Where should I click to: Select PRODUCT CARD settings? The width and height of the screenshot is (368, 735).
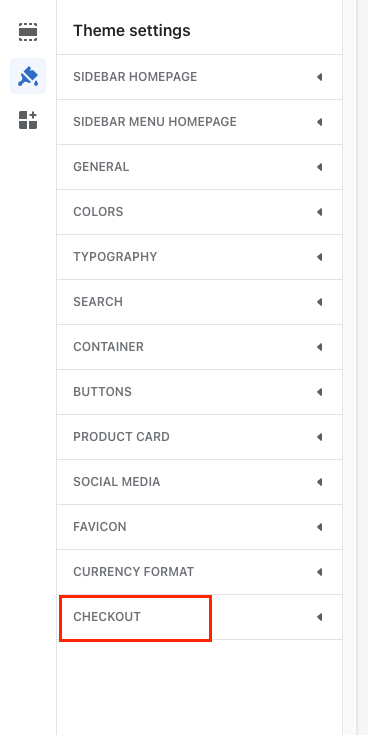[x=199, y=437]
